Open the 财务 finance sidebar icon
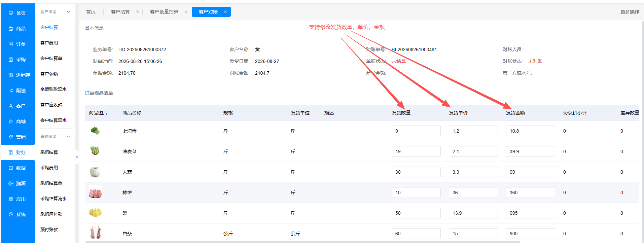Screen dimensions: 644x243 11,152
